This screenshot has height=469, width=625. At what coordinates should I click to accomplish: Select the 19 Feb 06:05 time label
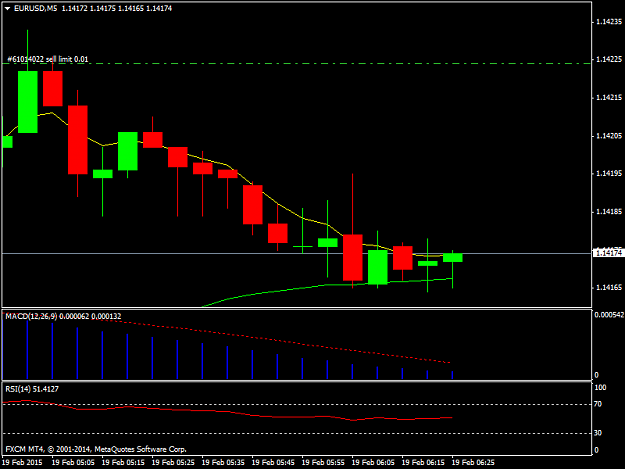(x=373, y=462)
